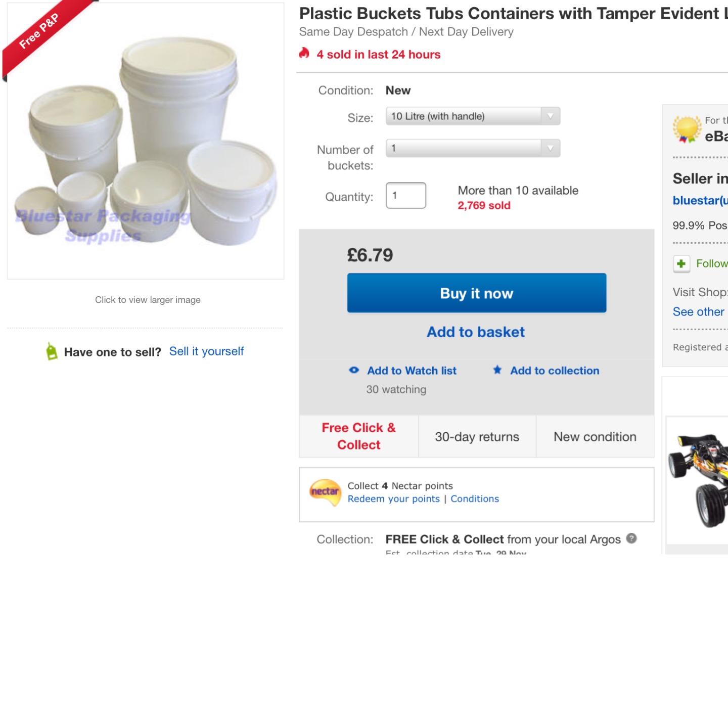Click the Size dropdown arrow
This screenshot has height=728, width=728.
click(550, 116)
